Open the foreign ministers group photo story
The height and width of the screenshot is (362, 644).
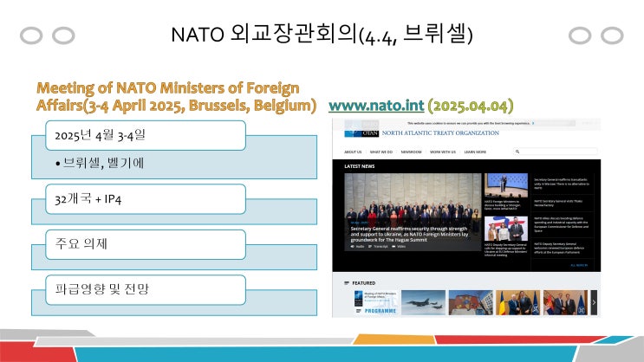(413, 212)
